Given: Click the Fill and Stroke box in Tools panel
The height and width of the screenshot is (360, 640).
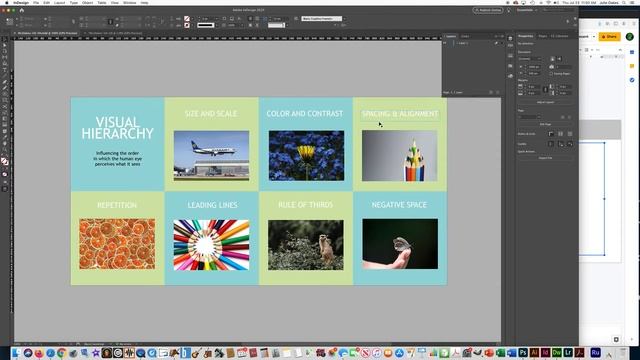Looking at the screenshot, I should [x=5, y=162].
